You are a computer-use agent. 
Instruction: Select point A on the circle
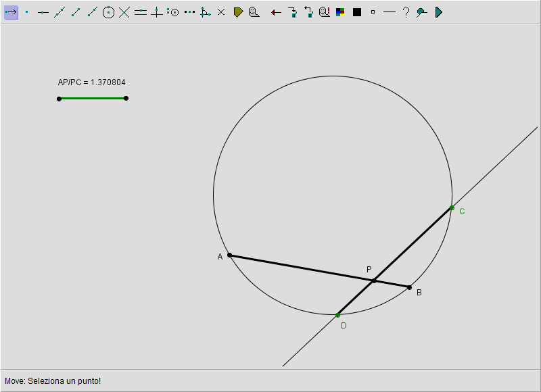point(230,255)
